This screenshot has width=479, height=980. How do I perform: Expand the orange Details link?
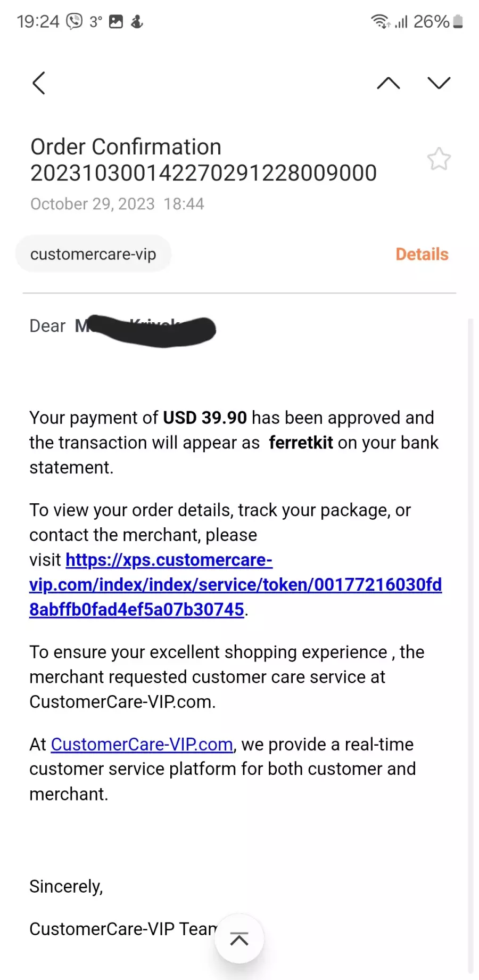click(422, 255)
